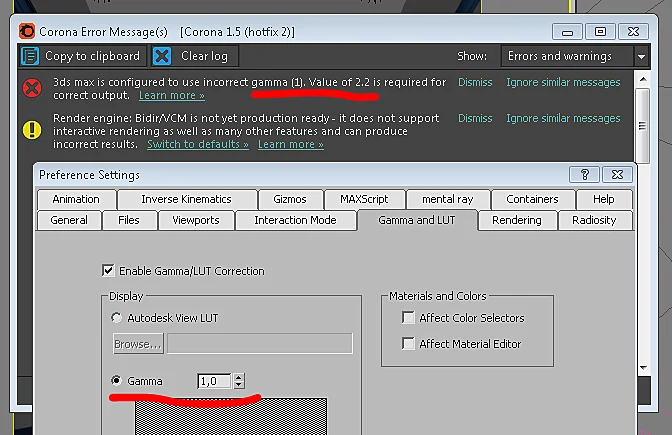Switch to the mental ray tab
This screenshot has height=435, width=672.
(448, 199)
